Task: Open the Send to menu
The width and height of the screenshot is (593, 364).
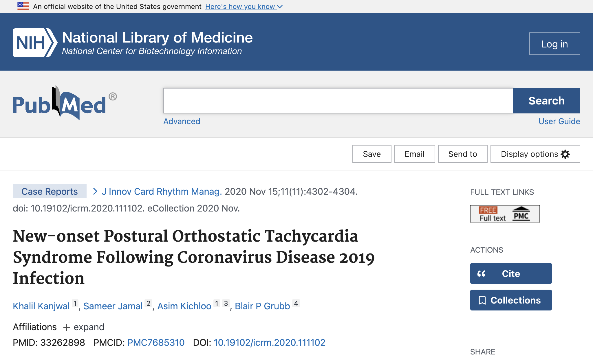Action: pos(463,154)
